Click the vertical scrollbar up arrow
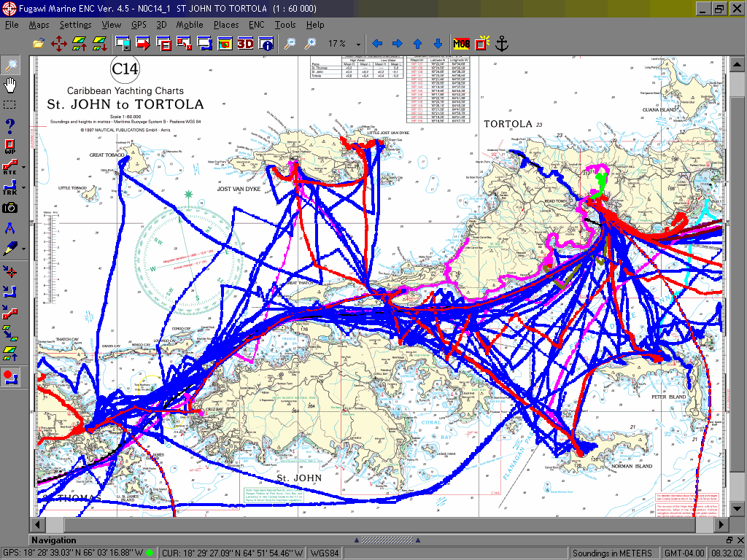This screenshot has height=560, width=747. 737,64
